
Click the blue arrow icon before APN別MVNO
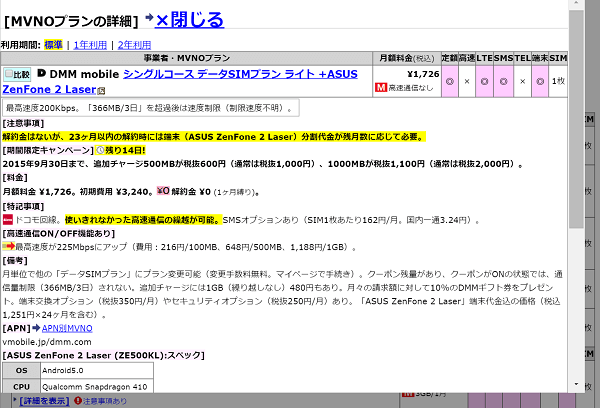[x=36, y=328]
